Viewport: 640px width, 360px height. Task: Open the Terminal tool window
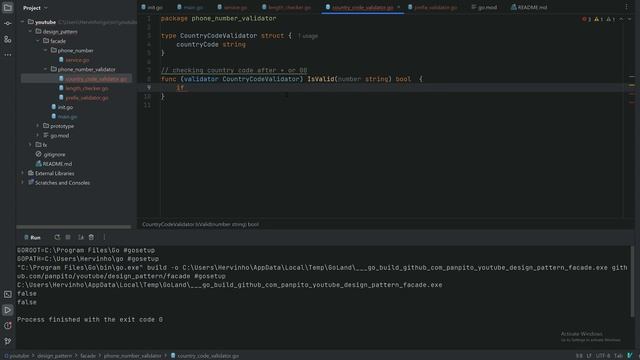[8, 294]
